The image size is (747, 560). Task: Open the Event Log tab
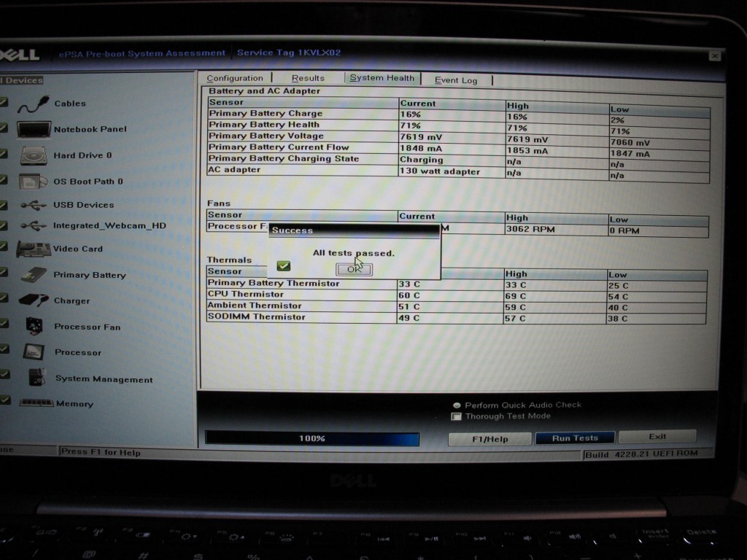point(456,80)
